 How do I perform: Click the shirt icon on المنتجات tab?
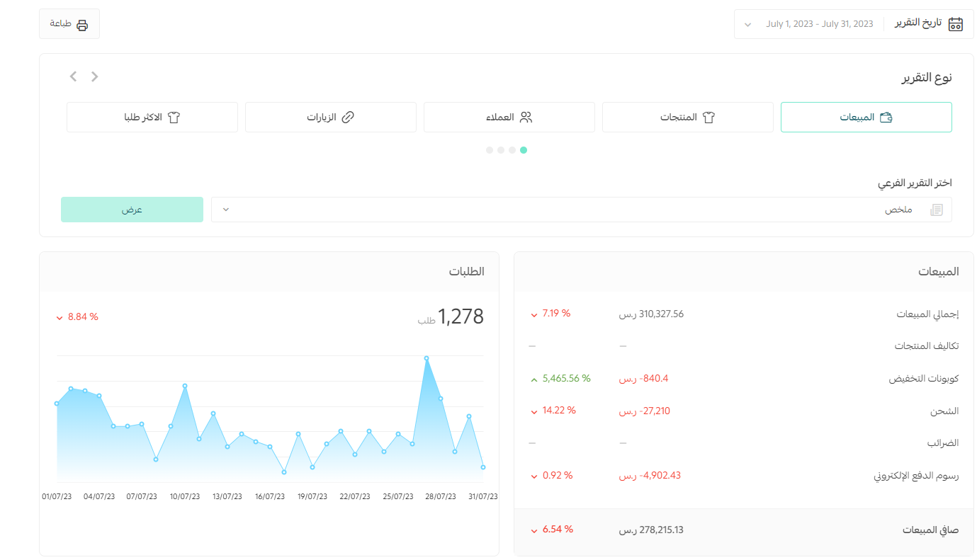[x=708, y=118]
